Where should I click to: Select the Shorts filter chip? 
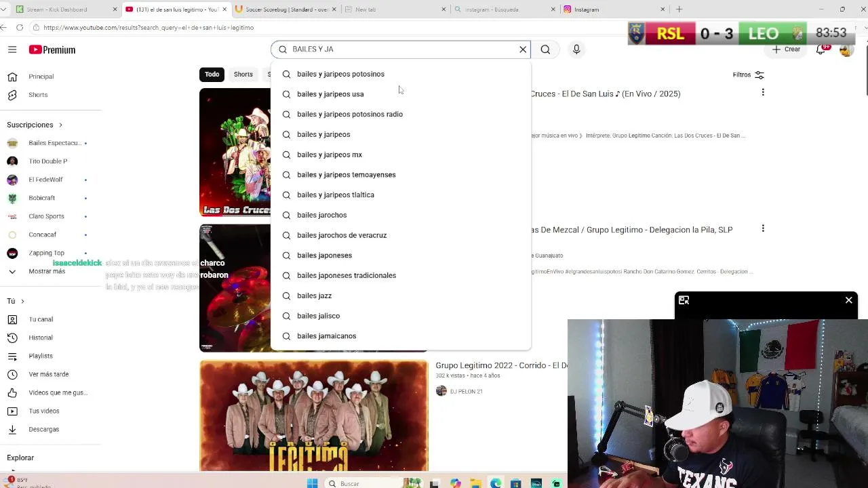point(243,75)
